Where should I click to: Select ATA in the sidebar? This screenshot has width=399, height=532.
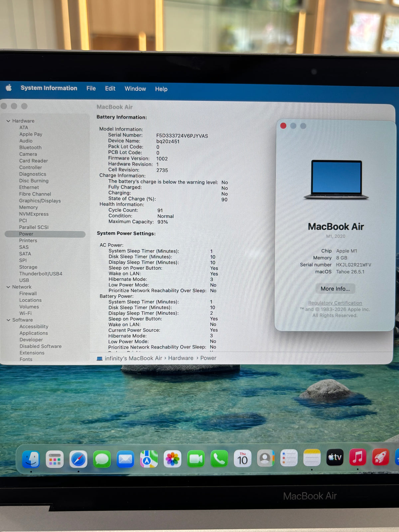[24, 128]
